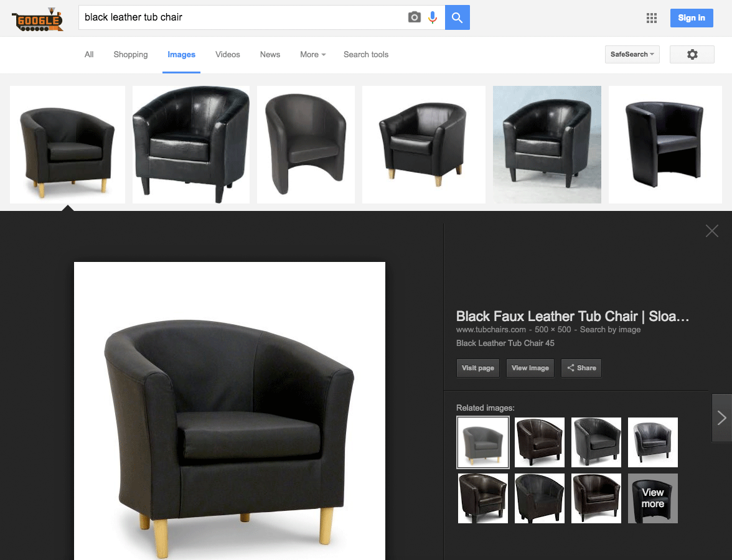Viewport: 732px width, 560px height.
Task: Open the third related image in top row
Action: coord(596,442)
